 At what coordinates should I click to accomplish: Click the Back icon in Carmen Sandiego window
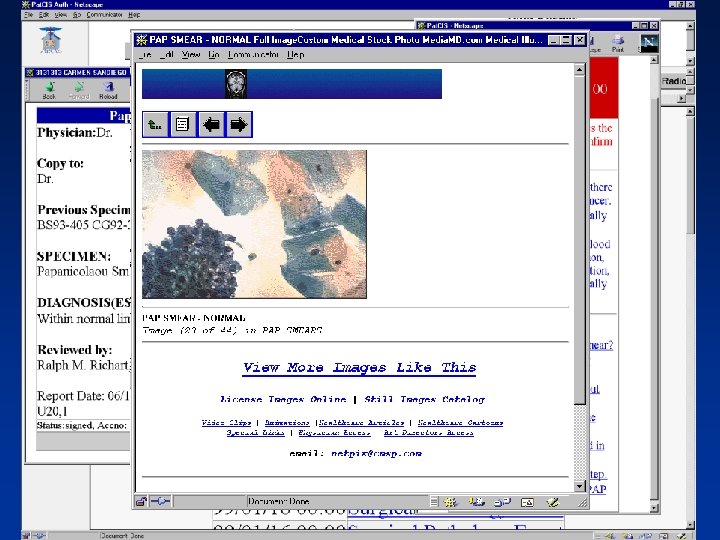pyautogui.click(x=49, y=90)
